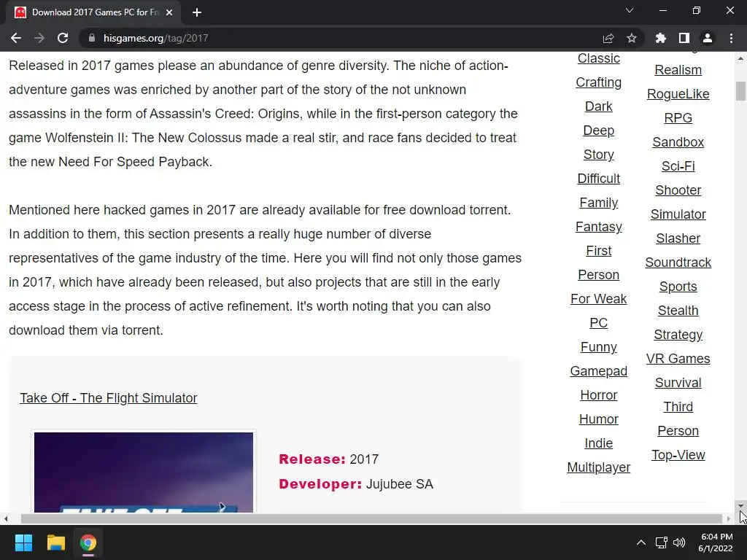Select the Difficult tag
Screen dimensions: 747x560
coord(599,179)
